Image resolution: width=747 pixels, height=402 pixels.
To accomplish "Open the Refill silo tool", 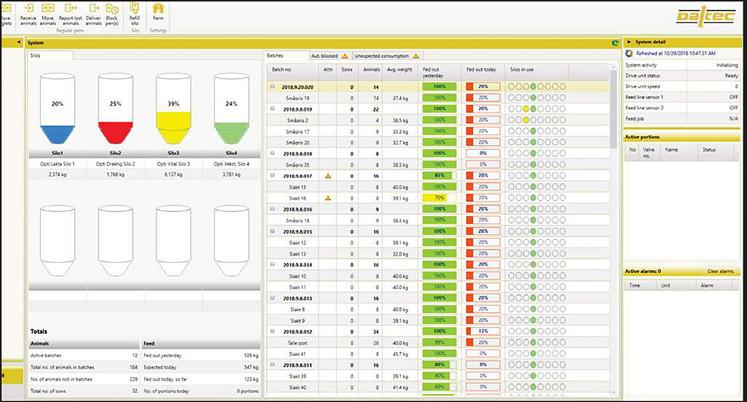I will (x=135, y=14).
